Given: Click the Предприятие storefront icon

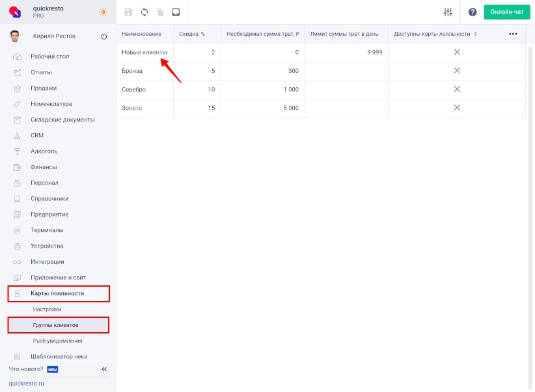Looking at the screenshot, I should (17, 215).
